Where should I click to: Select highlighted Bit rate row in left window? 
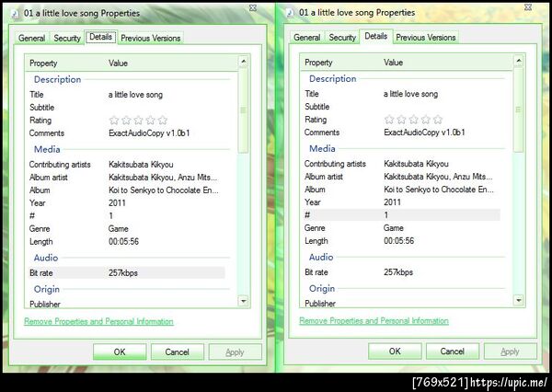click(x=127, y=273)
